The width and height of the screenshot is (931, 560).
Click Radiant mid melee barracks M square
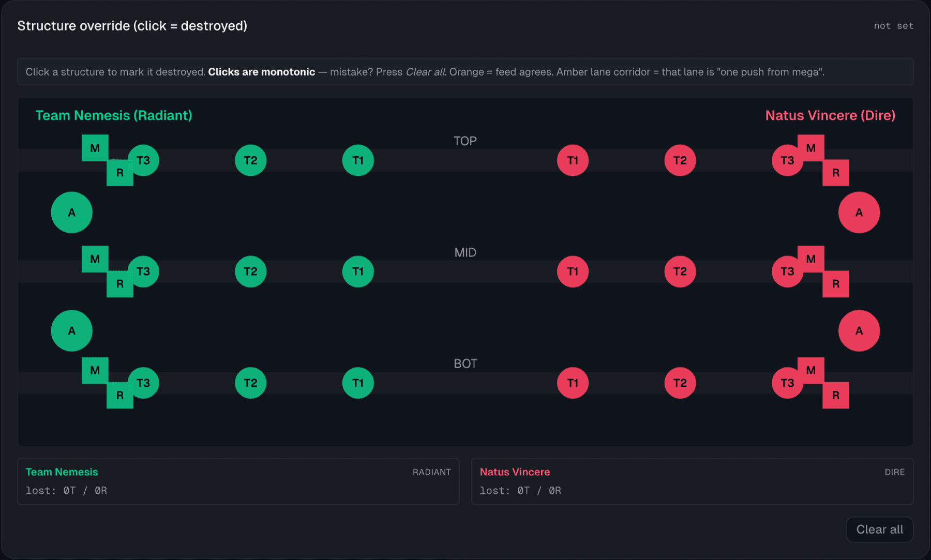95,259
